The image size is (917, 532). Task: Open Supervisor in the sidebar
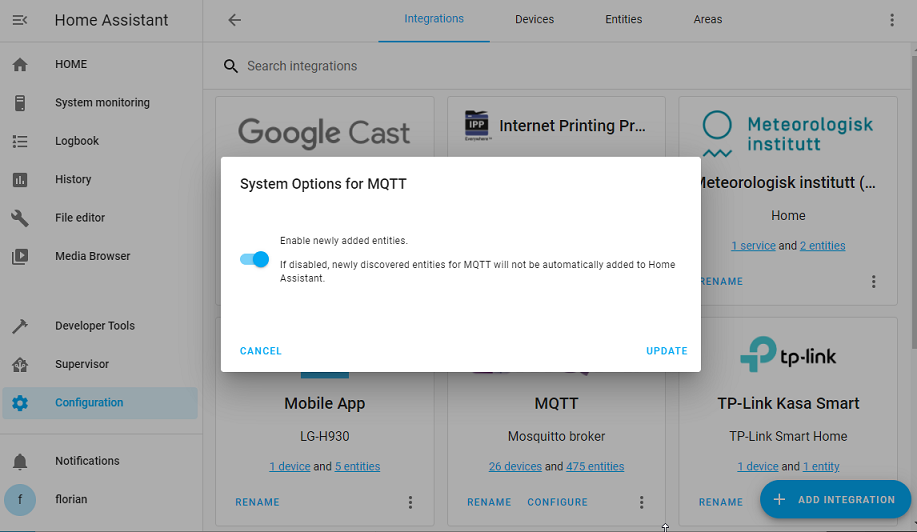(x=100, y=364)
